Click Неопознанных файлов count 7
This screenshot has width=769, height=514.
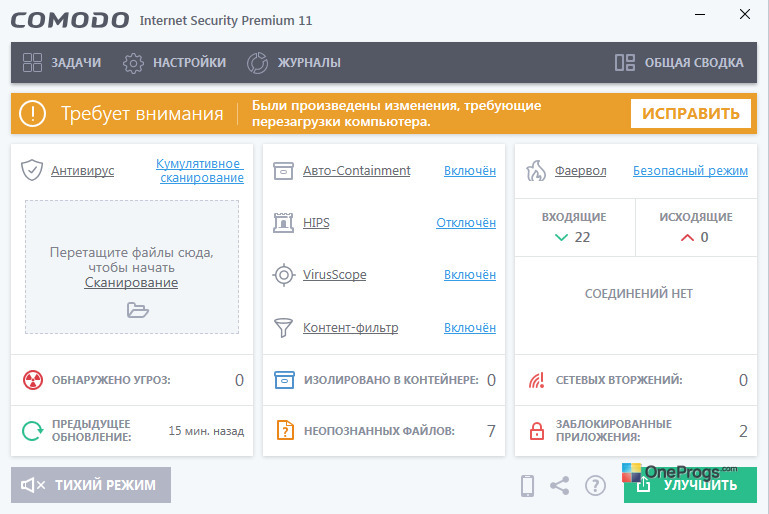[491, 431]
